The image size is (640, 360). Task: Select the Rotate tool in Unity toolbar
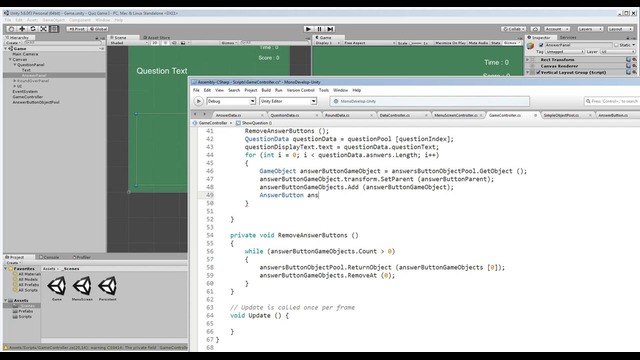pyautogui.click(x=33, y=29)
